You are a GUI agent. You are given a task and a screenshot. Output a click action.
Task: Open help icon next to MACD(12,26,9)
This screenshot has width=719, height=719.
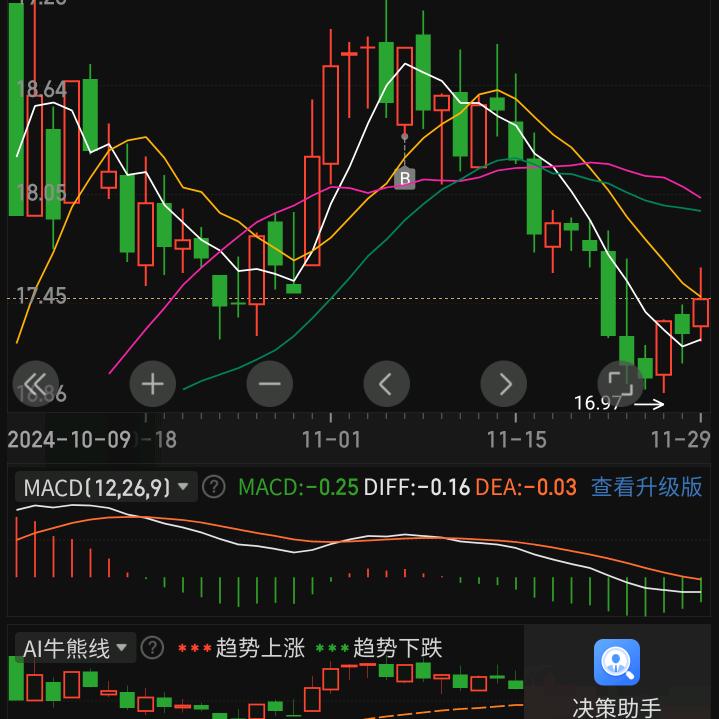[214, 487]
